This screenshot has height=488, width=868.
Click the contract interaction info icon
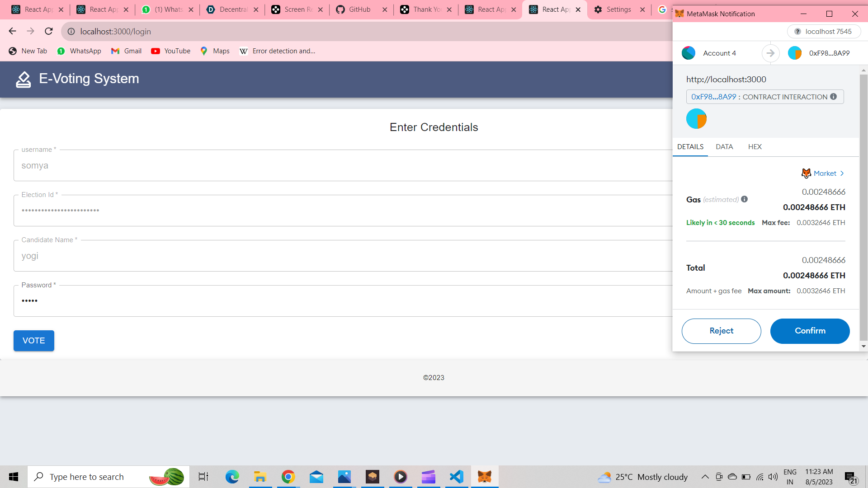833,97
